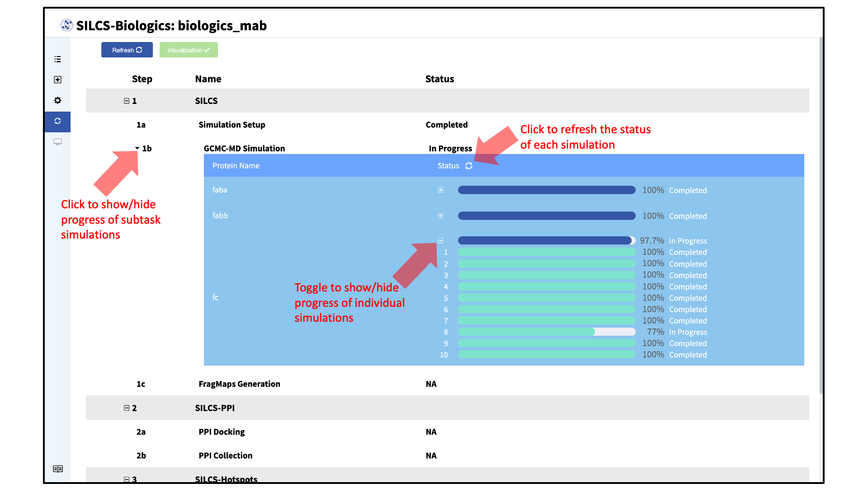Click the 'Name' column header
Screen dimensions: 868x488
click(x=208, y=79)
